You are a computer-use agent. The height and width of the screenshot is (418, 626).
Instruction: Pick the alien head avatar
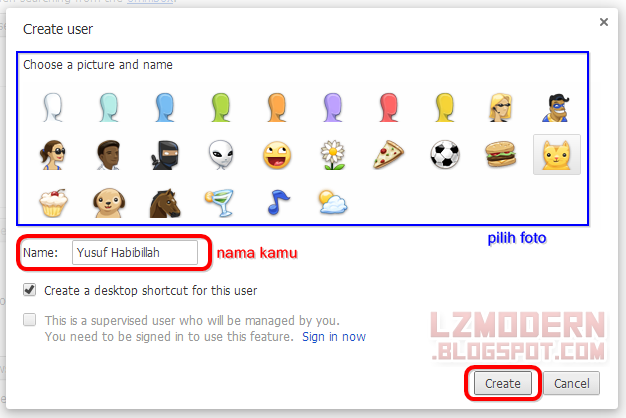tap(221, 155)
